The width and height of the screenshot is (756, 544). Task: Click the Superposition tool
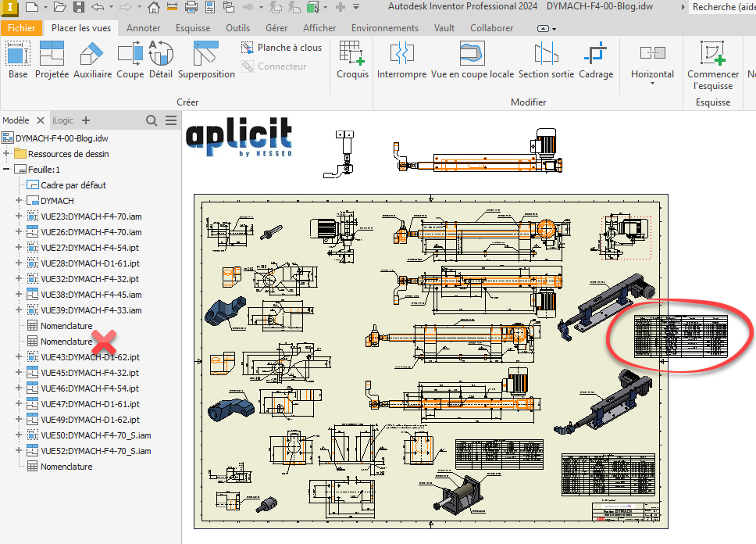pyautogui.click(x=206, y=60)
